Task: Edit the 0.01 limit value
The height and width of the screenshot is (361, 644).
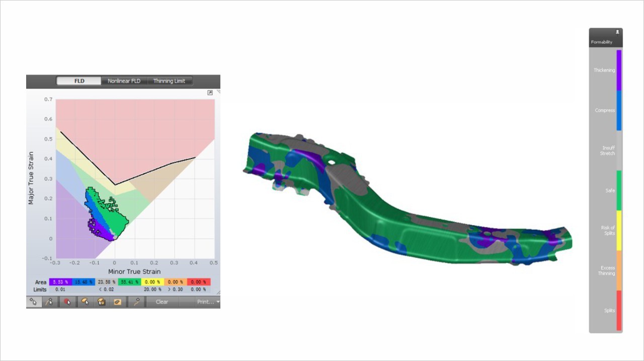Action: click(x=60, y=290)
